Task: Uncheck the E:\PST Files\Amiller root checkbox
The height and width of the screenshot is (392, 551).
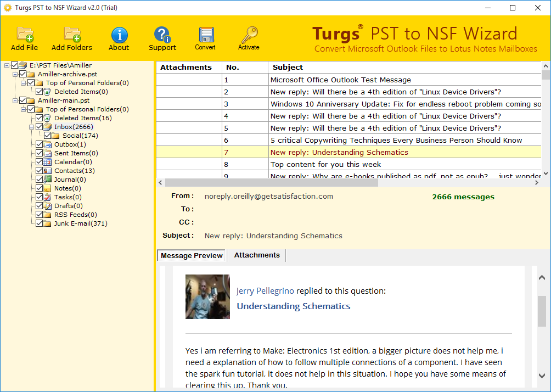Action: pyautogui.click(x=14, y=65)
